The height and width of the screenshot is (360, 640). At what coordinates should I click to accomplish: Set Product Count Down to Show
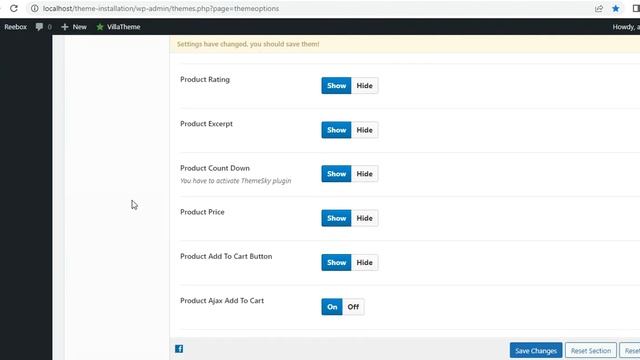click(x=336, y=174)
